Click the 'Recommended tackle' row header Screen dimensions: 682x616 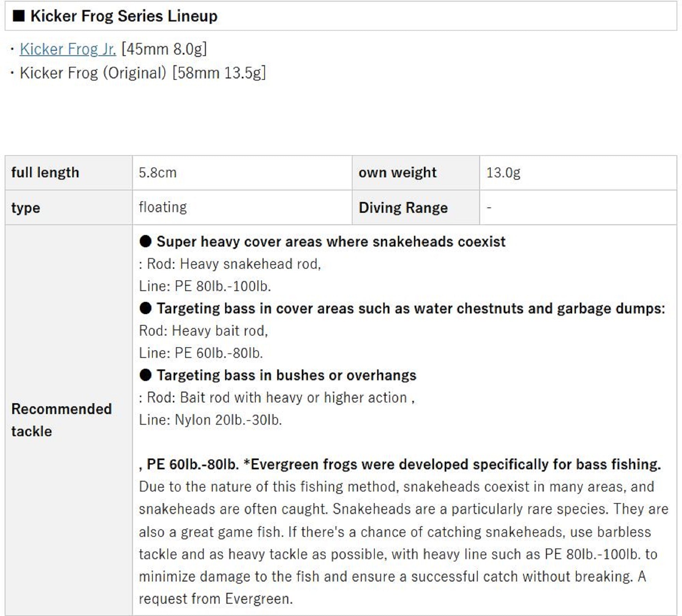click(x=69, y=420)
